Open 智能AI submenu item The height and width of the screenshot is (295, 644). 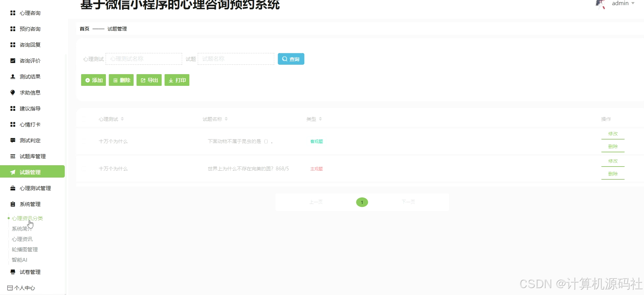pyautogui.click(x=19, y=260)
